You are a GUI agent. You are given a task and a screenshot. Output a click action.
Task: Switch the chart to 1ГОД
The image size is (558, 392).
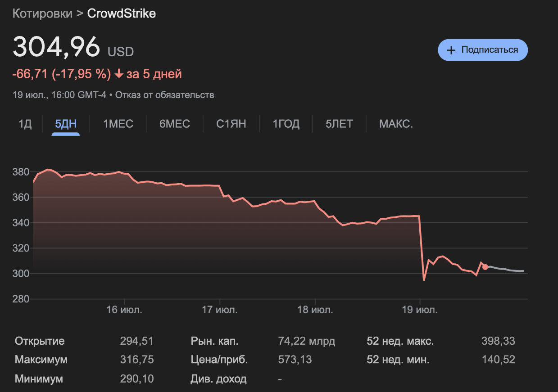pos(286,124)
